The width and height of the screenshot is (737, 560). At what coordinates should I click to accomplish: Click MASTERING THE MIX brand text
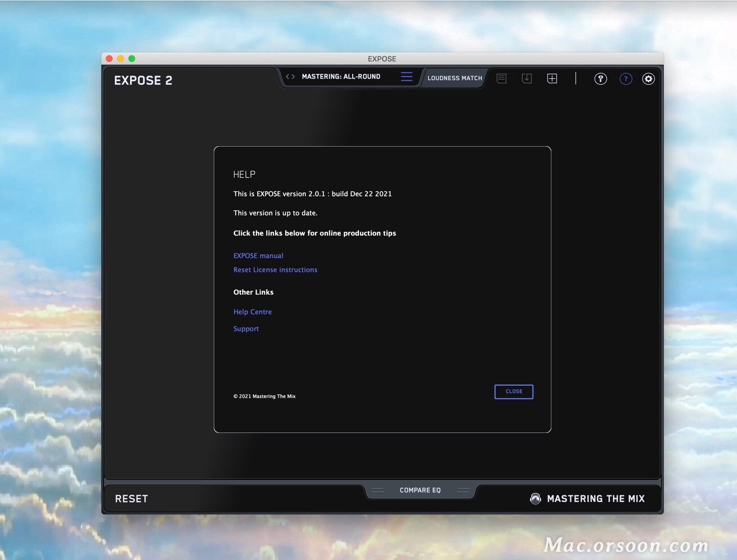pyautogui.click(x=596, y=499)
